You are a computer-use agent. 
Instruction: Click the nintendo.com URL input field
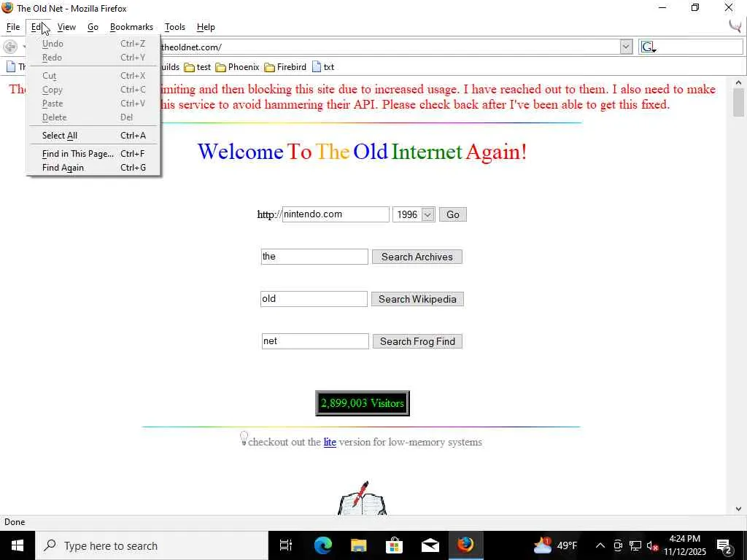(336, 214)
